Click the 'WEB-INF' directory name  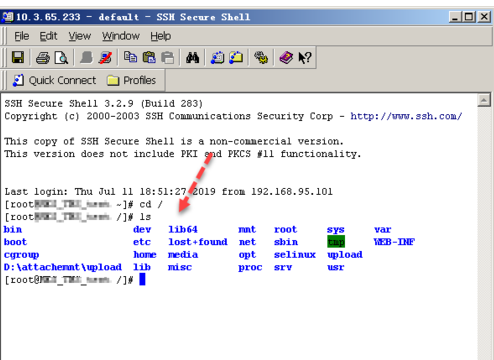pos(394,242)
